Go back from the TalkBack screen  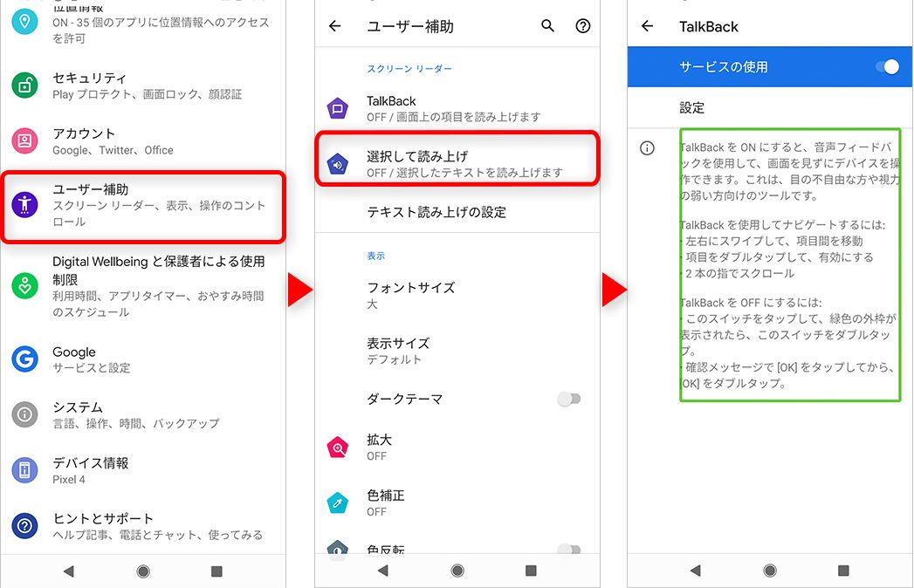647,25
